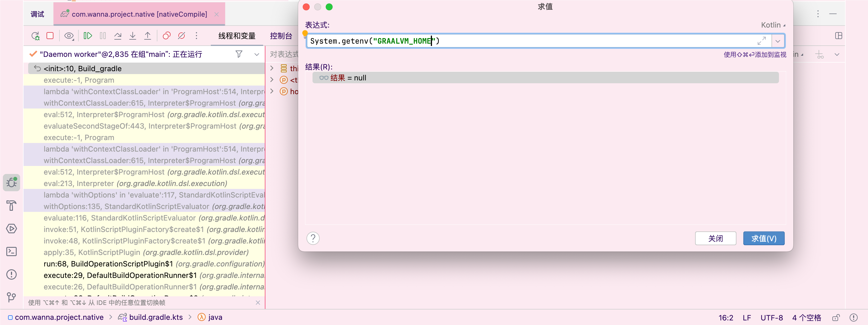Image resolution: width=868 pixels, height=325 pixels.
Task: Change the Kotlin language selector
Action: pos(773,25)
